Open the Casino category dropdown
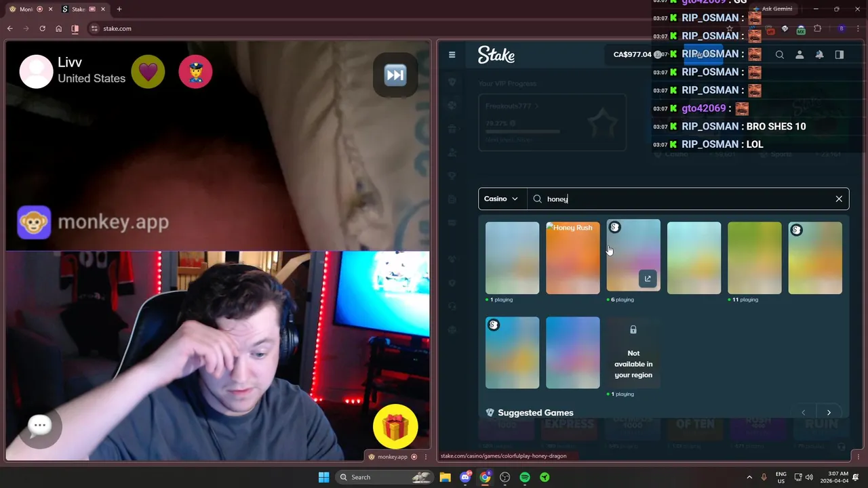The image size is (868, 488). click(502, 199)
